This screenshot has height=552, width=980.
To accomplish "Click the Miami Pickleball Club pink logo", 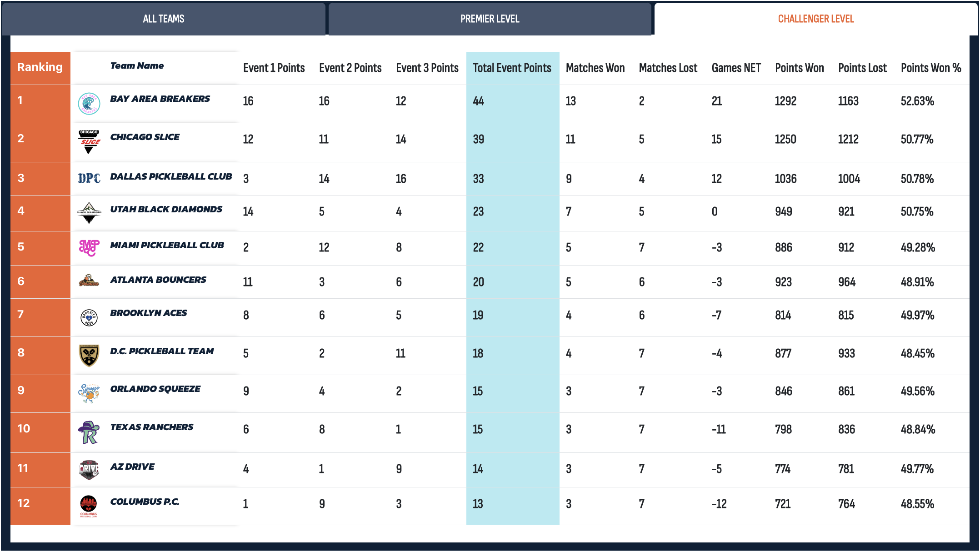I will pos(89,248).
